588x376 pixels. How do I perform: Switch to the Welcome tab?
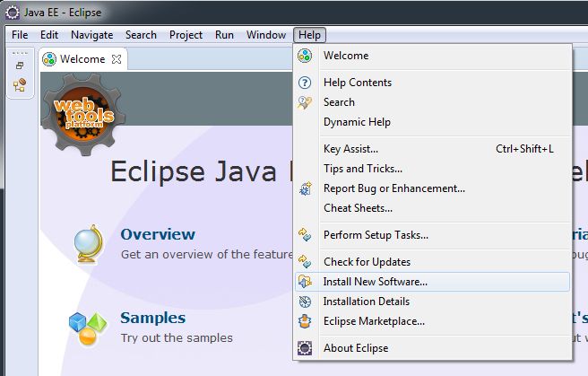coord(82,59)
